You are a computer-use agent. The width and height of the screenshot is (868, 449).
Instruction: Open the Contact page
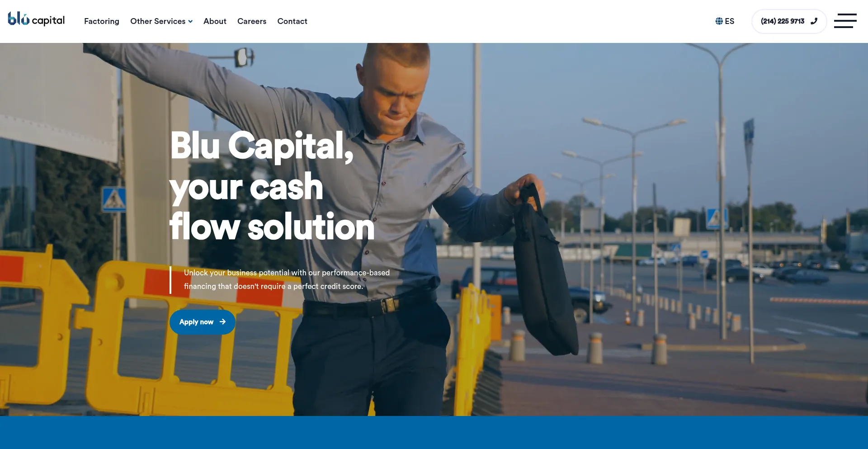[292, 21]
